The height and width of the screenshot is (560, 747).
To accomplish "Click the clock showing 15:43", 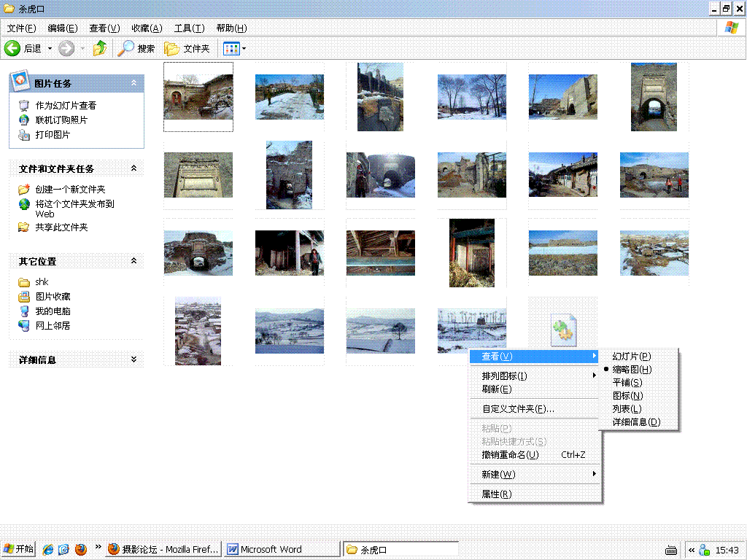I will pos(727,550).
